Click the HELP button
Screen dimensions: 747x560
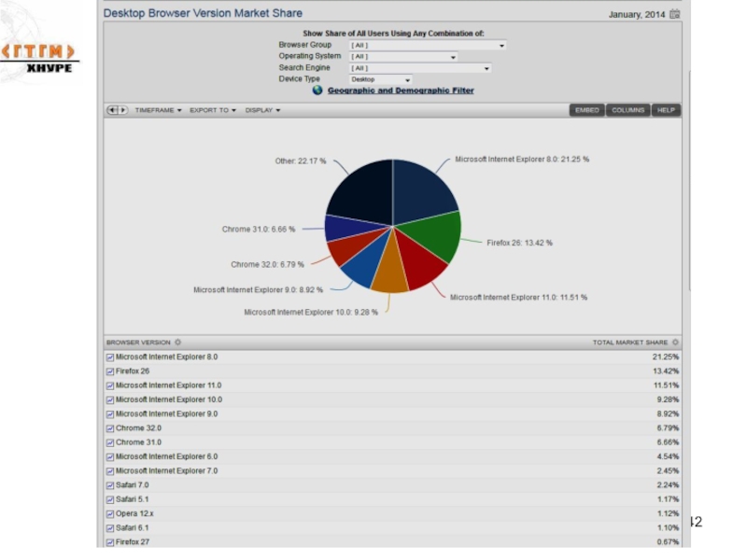click(666, 110)
